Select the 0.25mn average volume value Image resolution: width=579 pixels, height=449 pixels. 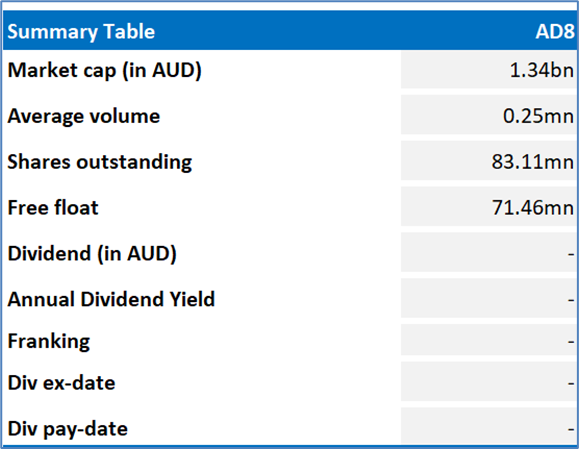[488, 115]
